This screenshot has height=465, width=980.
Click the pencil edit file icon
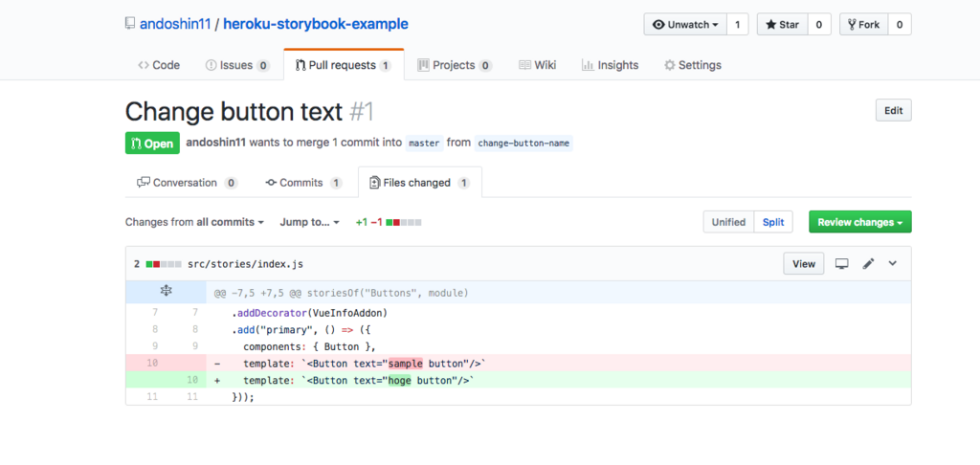tap(868, 263)
